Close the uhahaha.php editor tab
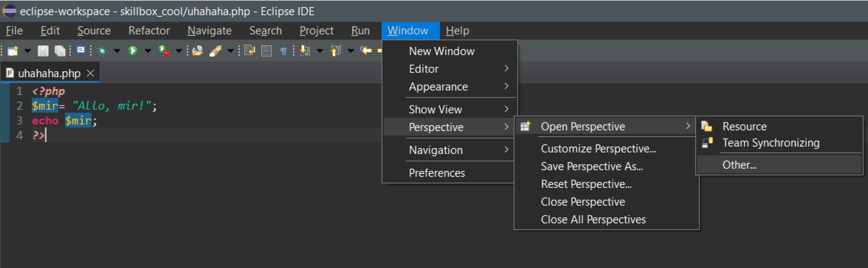 [90, 73]
